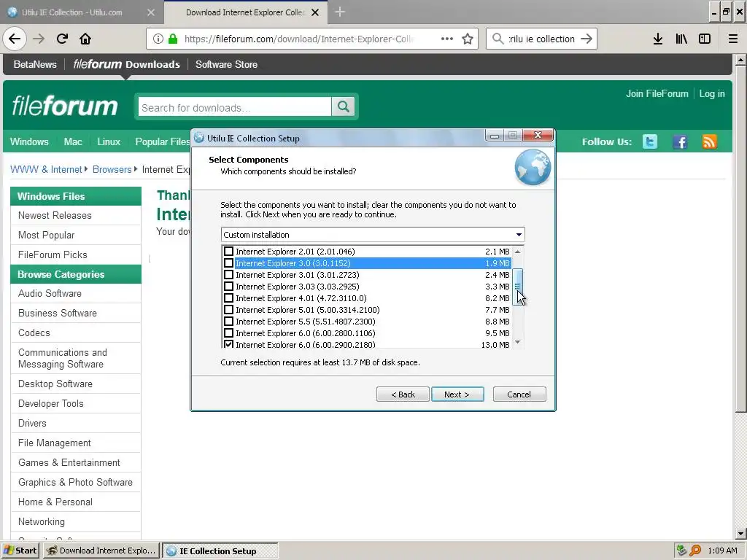Open the BetaNews top bar item
This screenshot has height=560, width=747.
(x=35, y=64)
